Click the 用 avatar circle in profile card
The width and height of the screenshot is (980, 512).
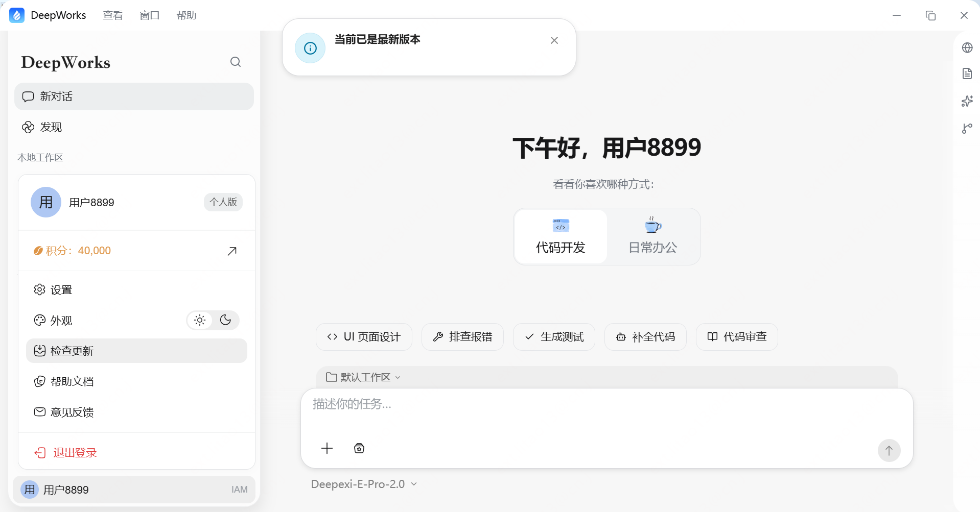pos(46,202)
